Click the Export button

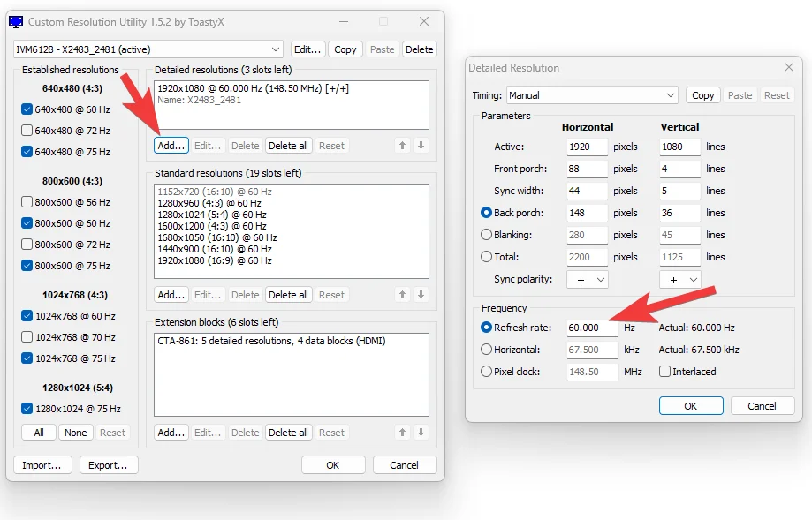[109, 464]
